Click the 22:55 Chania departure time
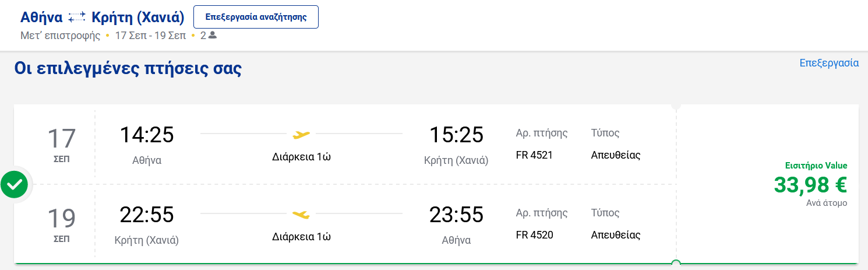 pyautogui.click(x=147, y=215)
